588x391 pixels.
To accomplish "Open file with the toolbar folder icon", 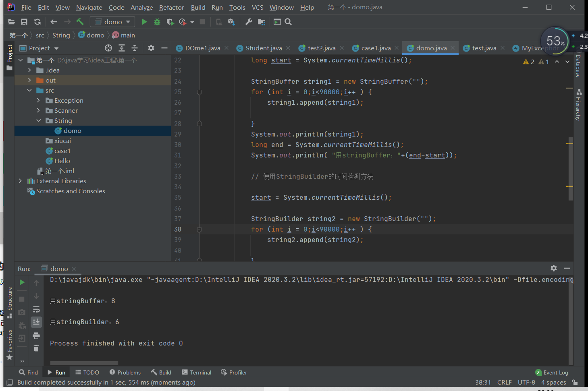I will pos(11,22).
